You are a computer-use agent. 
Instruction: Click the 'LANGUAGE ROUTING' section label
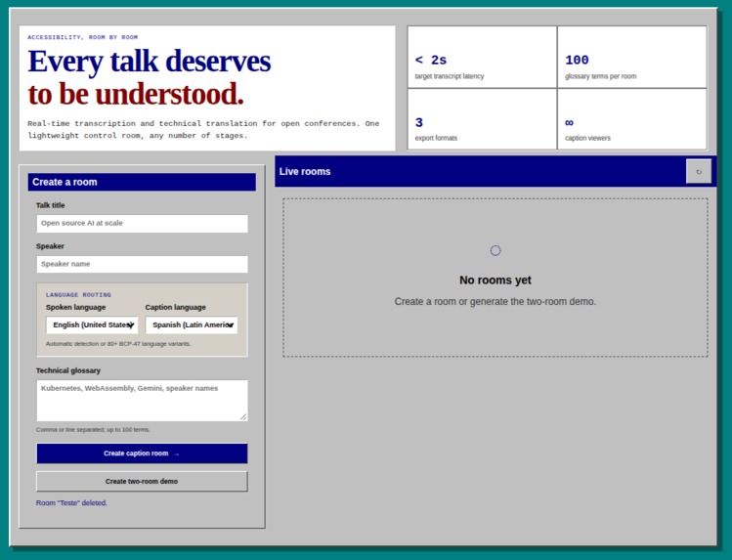point(78,295)
